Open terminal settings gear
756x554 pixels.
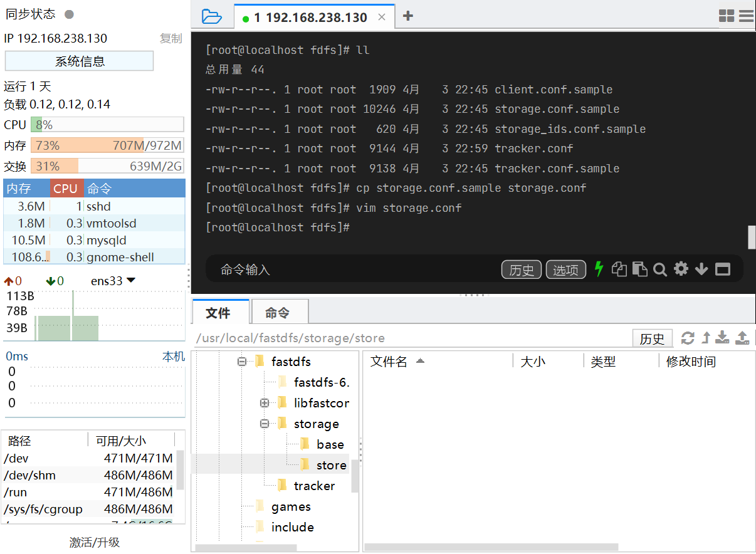(x=681, y=269)
